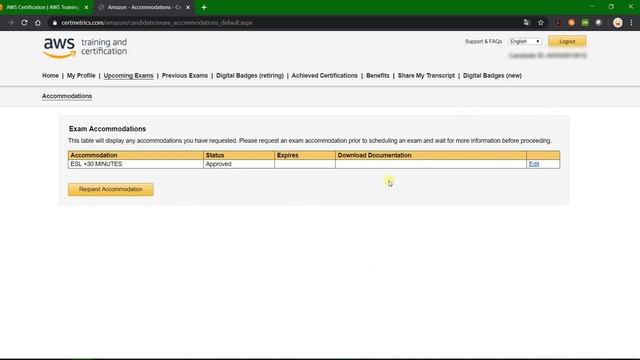
Task: Open Benefits navigation item
Action: 378,76
